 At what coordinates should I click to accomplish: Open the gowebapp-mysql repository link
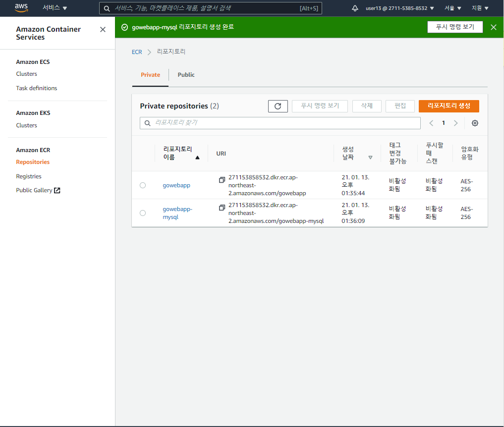tap(177, 213)
